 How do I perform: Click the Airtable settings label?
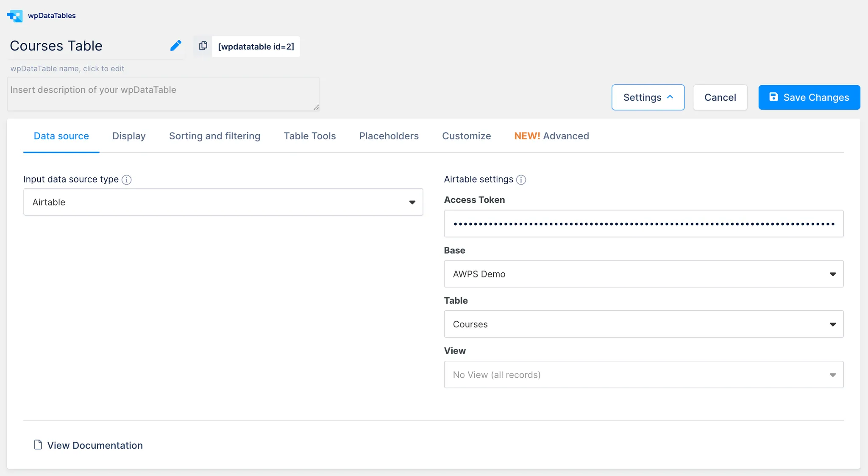[479, 179]
